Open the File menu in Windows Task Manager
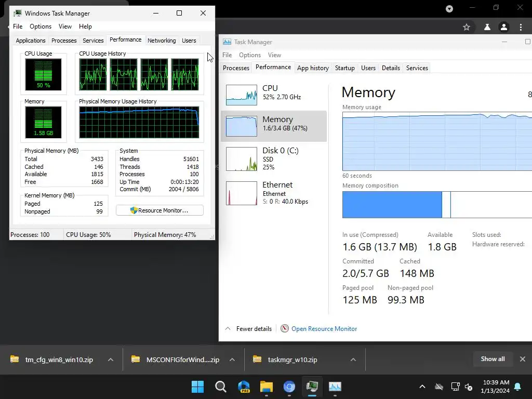 [18, 26]
